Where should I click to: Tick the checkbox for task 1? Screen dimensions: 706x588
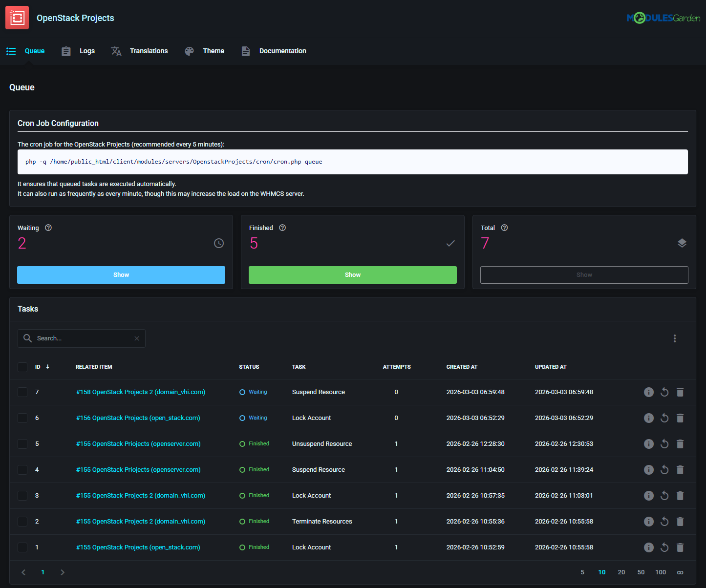(x=22, y=547)
